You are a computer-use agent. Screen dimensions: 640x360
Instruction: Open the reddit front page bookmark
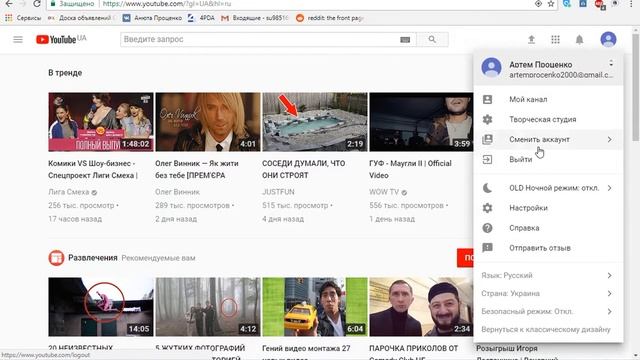click(x=329, y=18)
